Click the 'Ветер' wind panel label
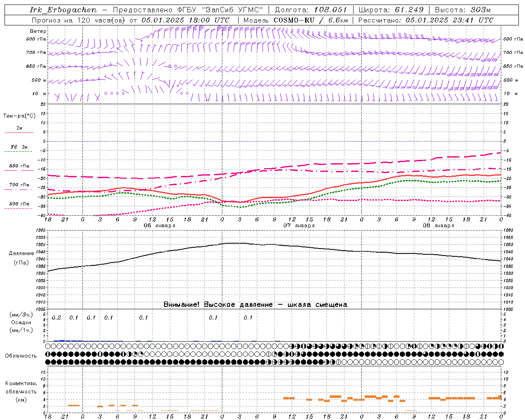Image resolution: width=525 pixels, height=420 pixels. (38, 31)
